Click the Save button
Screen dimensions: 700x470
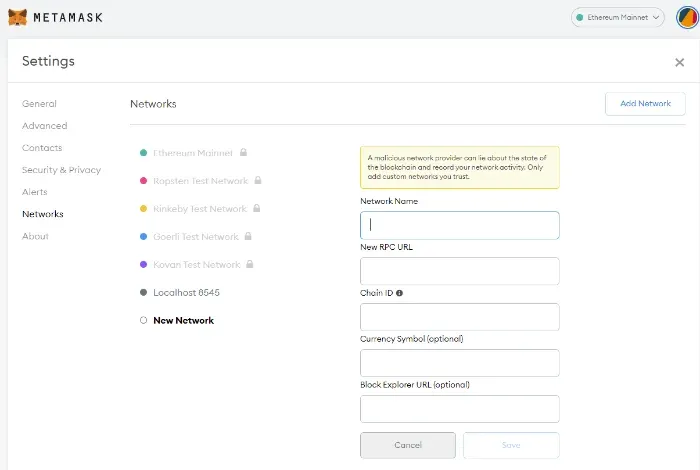tap(511, 445)
